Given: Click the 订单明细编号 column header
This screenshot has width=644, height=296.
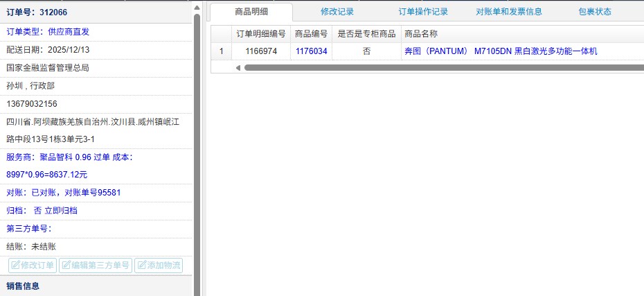Looking at the screenshot, I should tap(260, 34).
